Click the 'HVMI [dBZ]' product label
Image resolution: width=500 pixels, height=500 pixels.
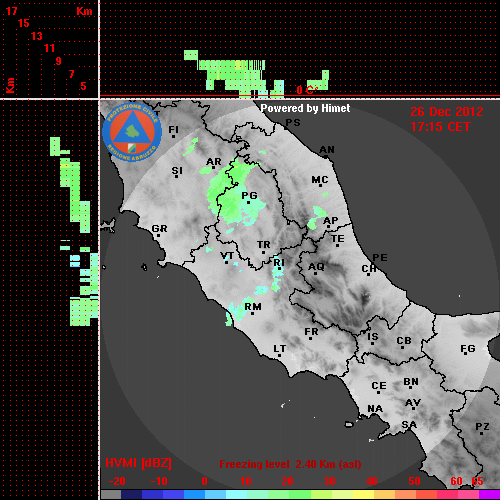pyautogui.click(x=138, y=463)
